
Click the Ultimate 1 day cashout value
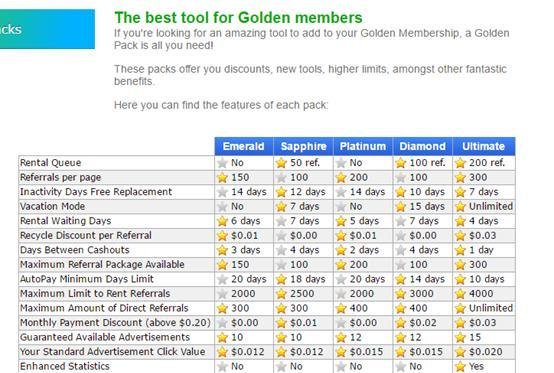tap(481, 250)
